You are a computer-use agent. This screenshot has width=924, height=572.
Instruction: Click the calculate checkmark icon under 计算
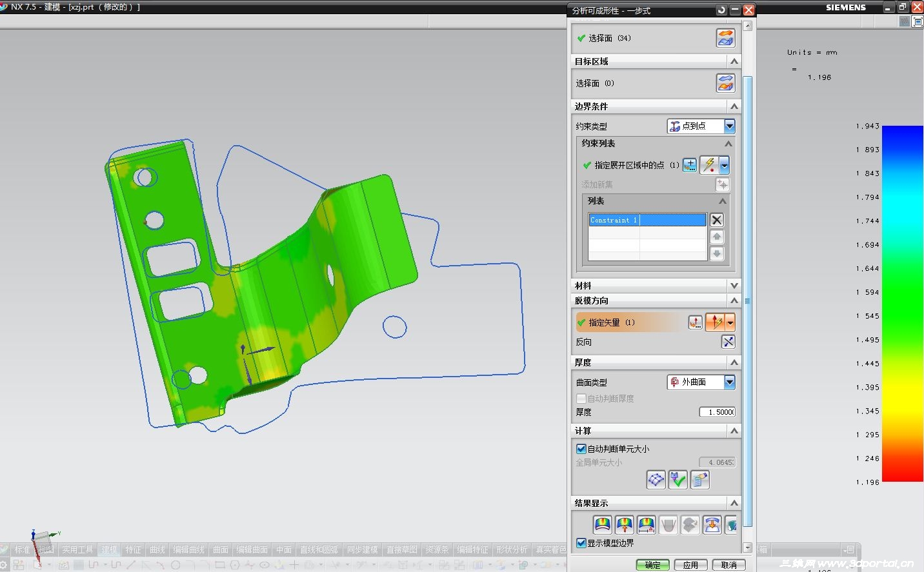[x=678, y=480]
